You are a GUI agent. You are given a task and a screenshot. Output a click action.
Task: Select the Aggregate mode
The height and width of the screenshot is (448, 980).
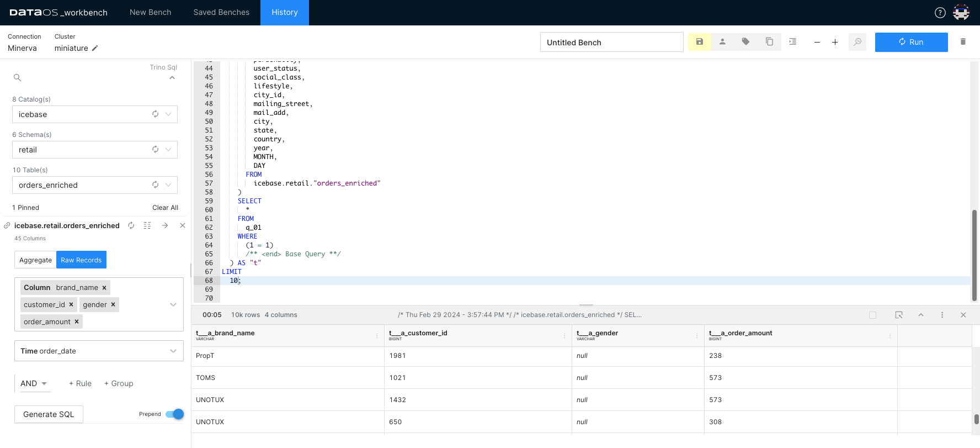tap(35, 260)
